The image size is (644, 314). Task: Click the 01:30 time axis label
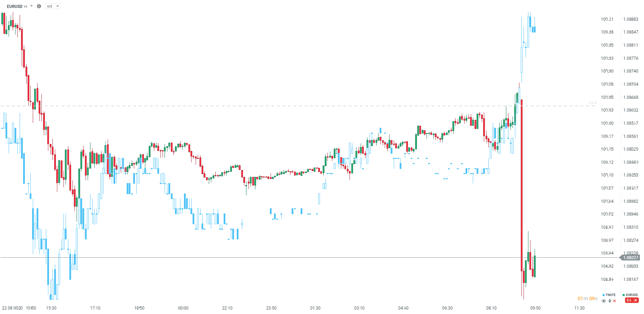point(315,308)
